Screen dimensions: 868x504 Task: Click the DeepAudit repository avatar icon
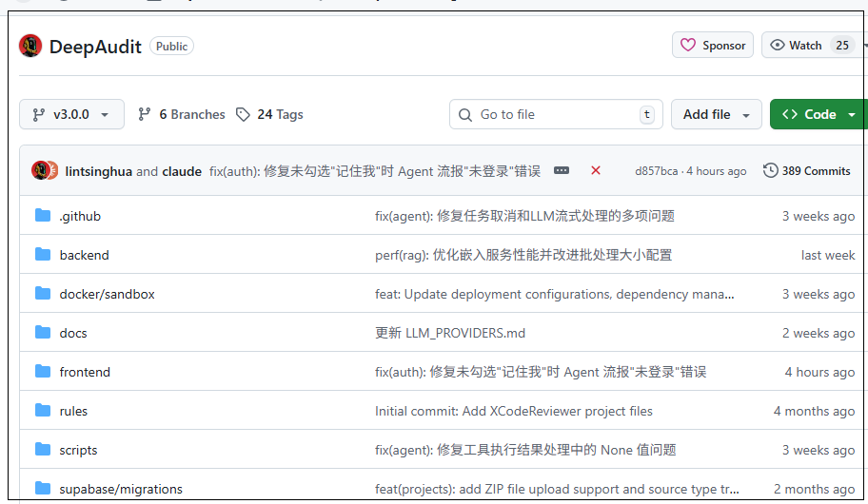pos(30,46)
